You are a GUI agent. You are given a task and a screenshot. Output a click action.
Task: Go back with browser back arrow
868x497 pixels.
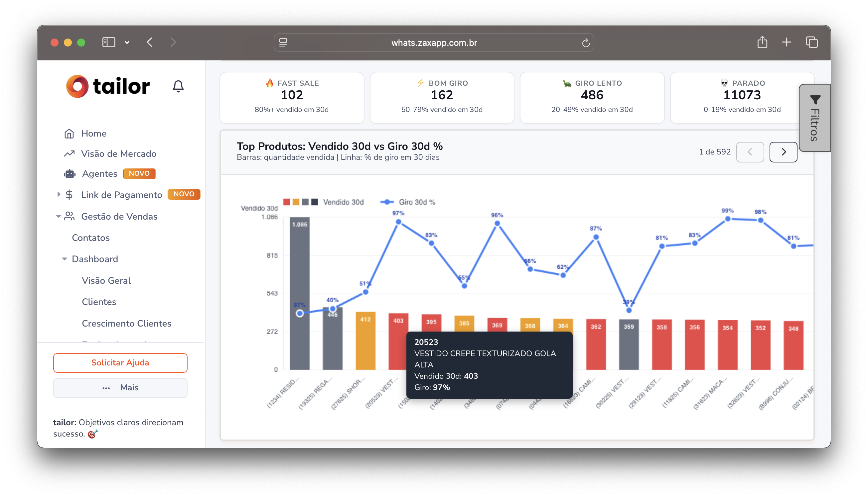coord(150,42)
